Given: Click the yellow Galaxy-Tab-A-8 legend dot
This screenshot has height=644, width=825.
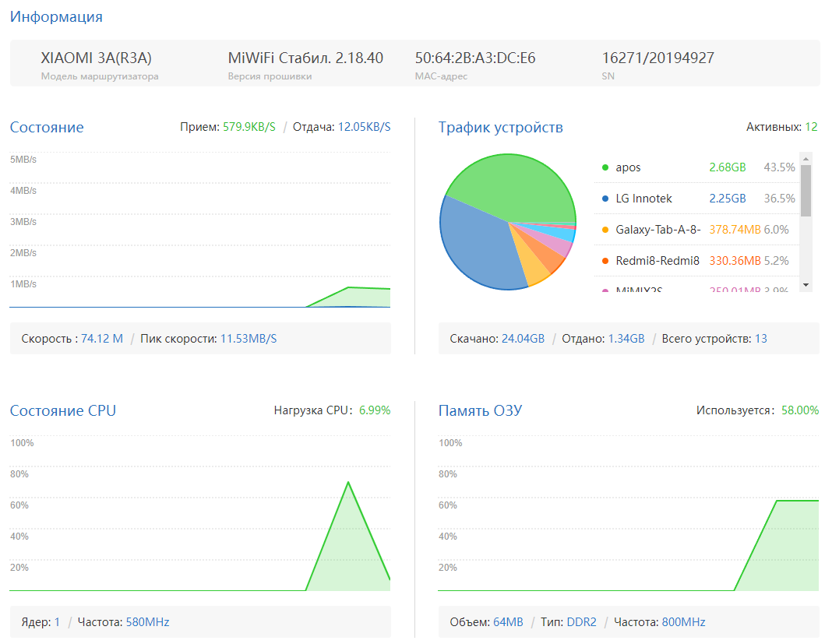Looking at the screenshot, I should click(605, 230).
